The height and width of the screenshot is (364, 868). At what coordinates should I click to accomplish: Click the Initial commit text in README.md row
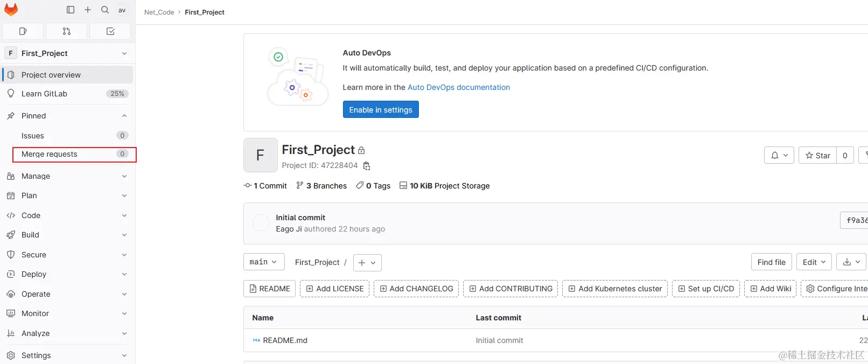click(499, 340)
